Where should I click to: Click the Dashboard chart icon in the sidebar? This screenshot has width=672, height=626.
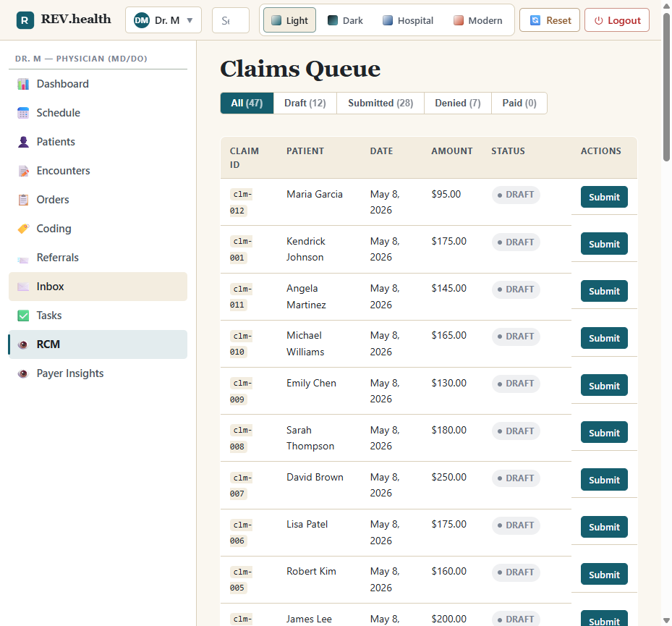[23, 84]
